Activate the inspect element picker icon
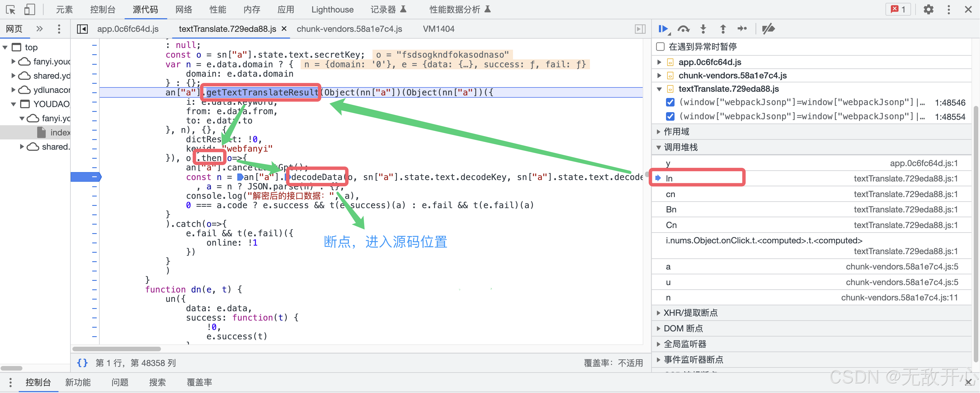Image resolution: width=980 pixels, height=393 pixels. pyautogui.click(x=11, y=9)
